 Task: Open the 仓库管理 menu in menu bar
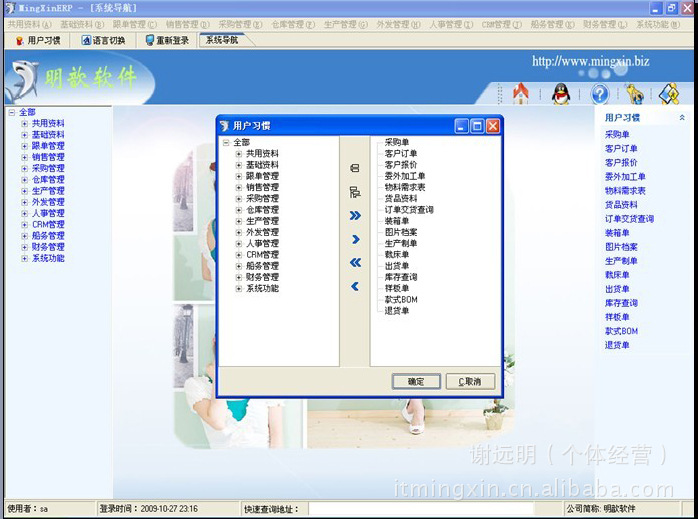294,24
